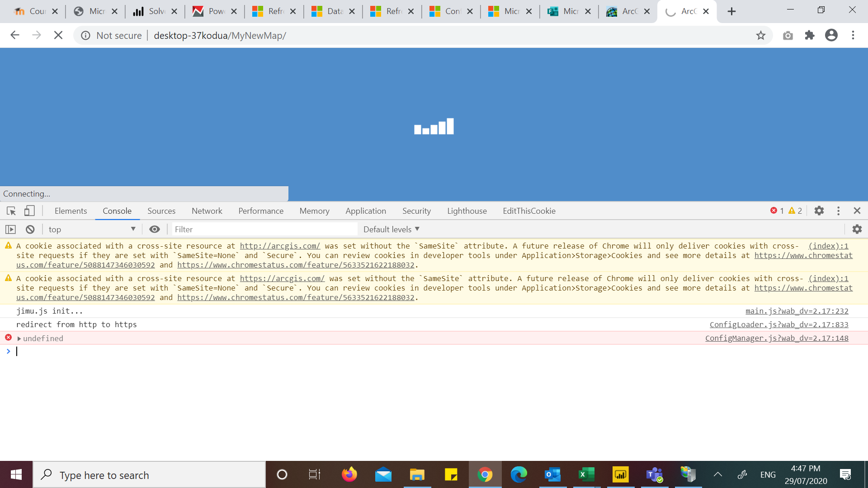
Task: Show the console sidebar panel icon
Action: pyautogui.click(x=10, y=230)
